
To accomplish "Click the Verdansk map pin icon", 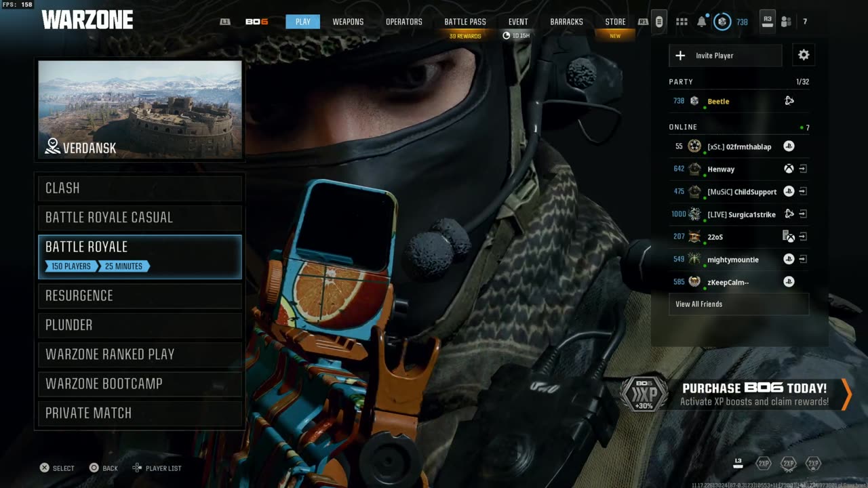I will point(52,146).
